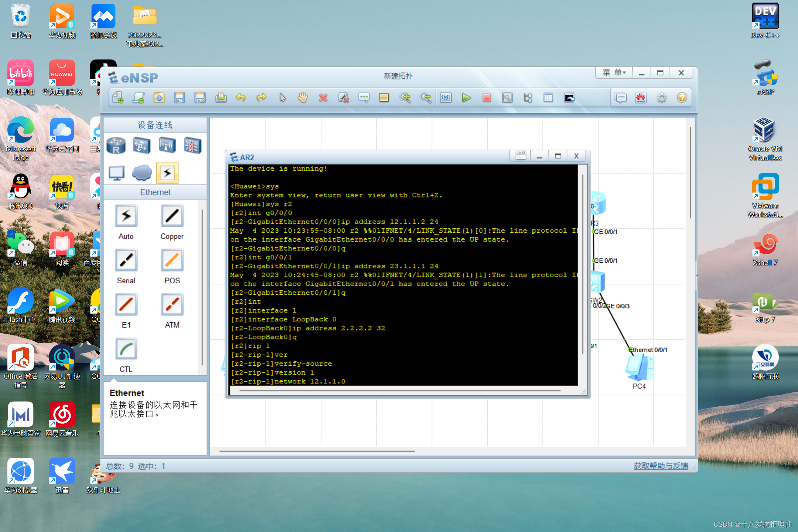Choose the Serial cable type
The width and height of the screenshot is (798, 532).
[x=126, y=260]
